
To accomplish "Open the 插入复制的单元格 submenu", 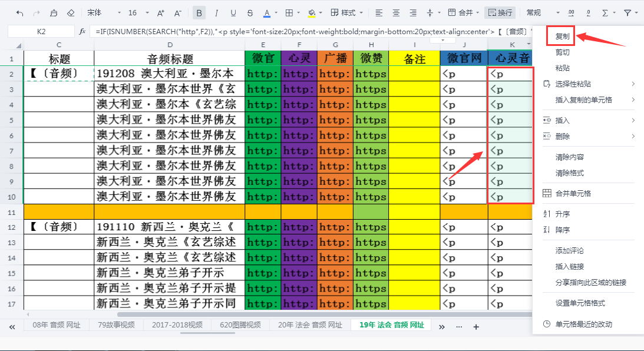I will coord(589,100).
